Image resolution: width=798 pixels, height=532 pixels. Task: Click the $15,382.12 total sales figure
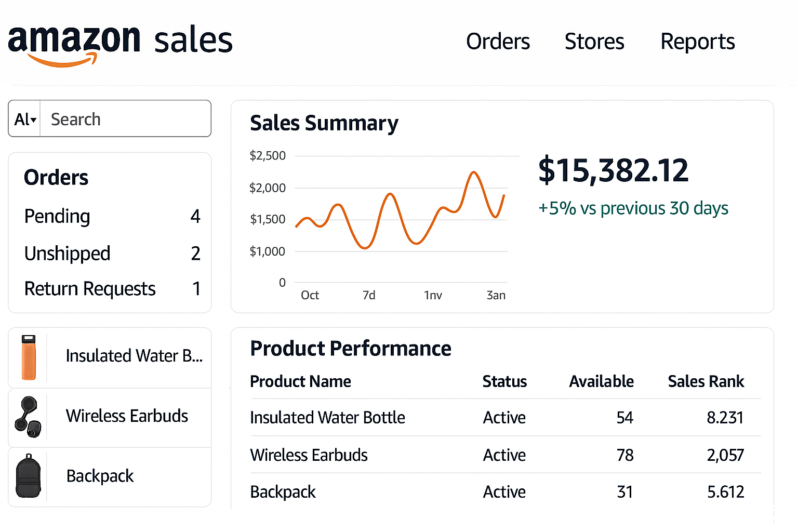[613, 170]
